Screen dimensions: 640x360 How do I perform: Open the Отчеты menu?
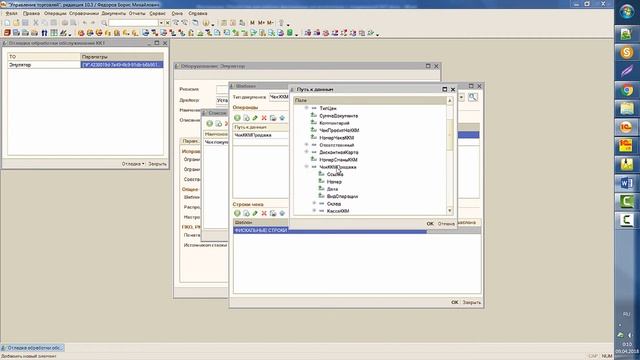pos(137,13)
